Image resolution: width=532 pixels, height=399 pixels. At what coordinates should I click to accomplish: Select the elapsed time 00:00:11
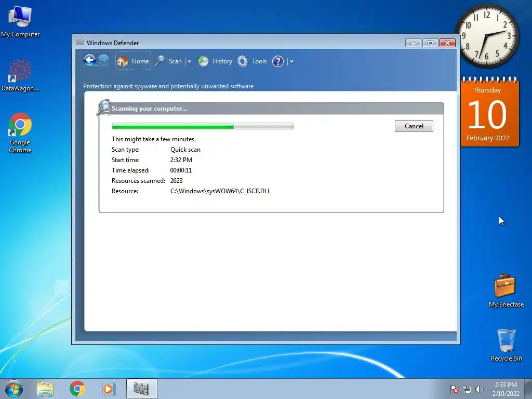181,170
